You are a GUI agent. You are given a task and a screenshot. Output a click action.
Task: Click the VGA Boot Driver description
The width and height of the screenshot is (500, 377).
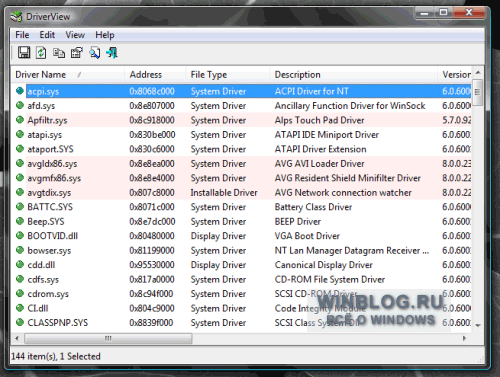(x=307, y=236)
